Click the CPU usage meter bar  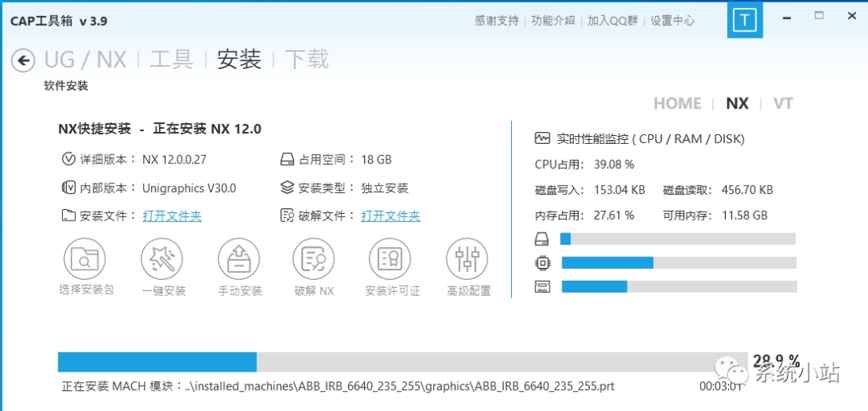[678, 262]
